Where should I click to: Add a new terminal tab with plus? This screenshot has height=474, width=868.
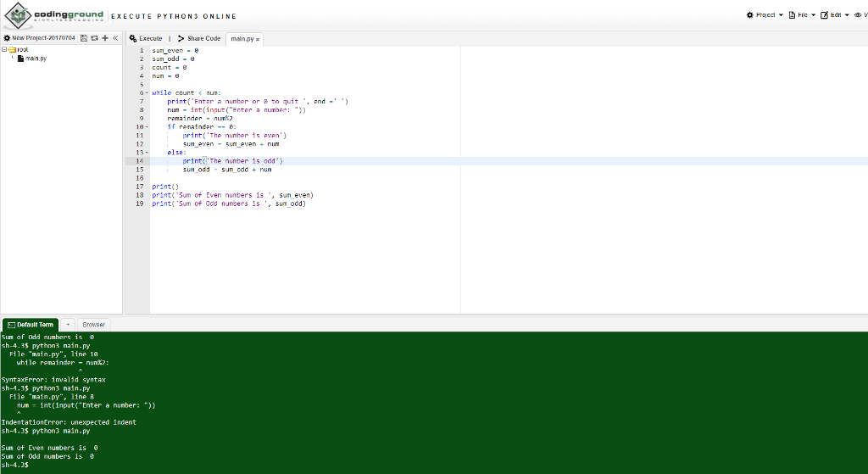tap(67, 324)
